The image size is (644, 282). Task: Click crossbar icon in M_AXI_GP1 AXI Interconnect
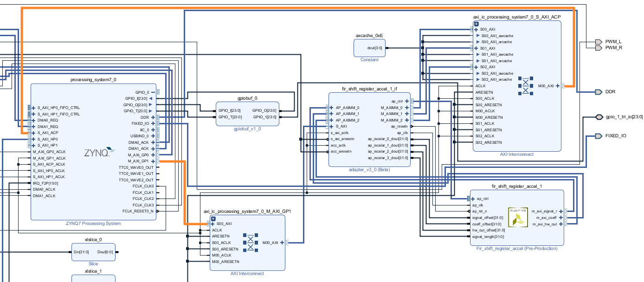pos(250,242)
